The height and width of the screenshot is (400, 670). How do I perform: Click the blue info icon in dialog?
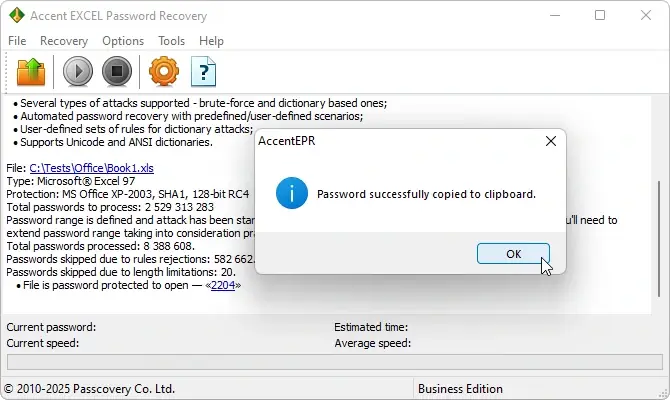[x=292, y=193]
